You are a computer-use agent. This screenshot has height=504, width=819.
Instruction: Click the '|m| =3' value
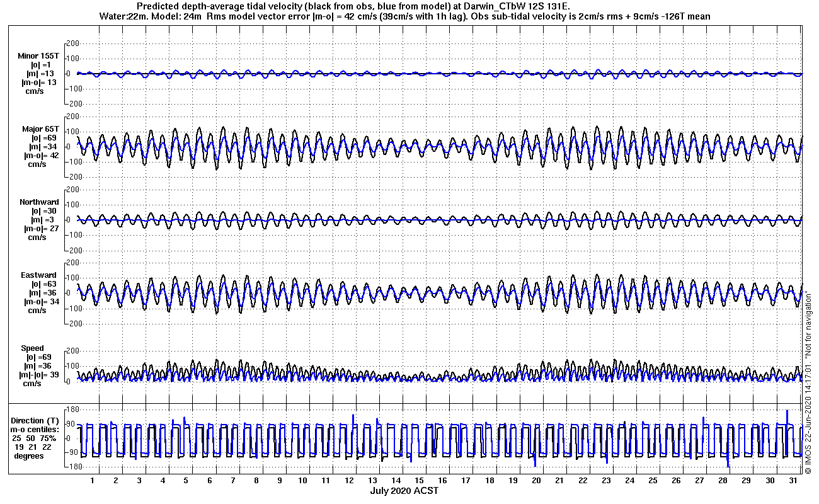pos(45,220)
